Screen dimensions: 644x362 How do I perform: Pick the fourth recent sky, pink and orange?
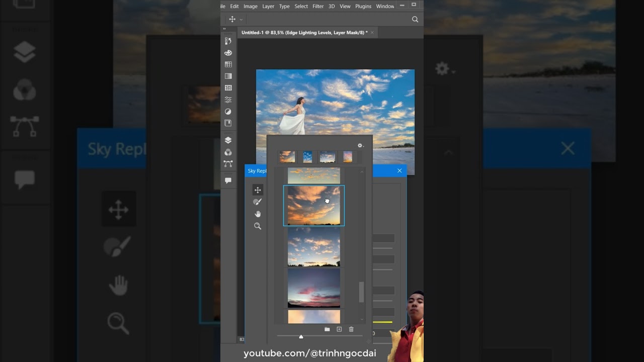pyautogui.click(x=348, y=157)
